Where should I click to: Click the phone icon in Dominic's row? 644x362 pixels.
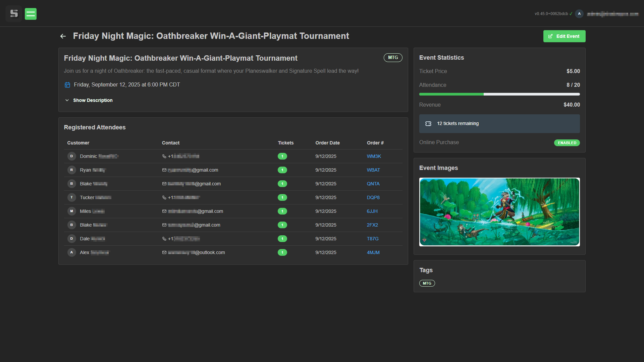[x=164, y=156]
